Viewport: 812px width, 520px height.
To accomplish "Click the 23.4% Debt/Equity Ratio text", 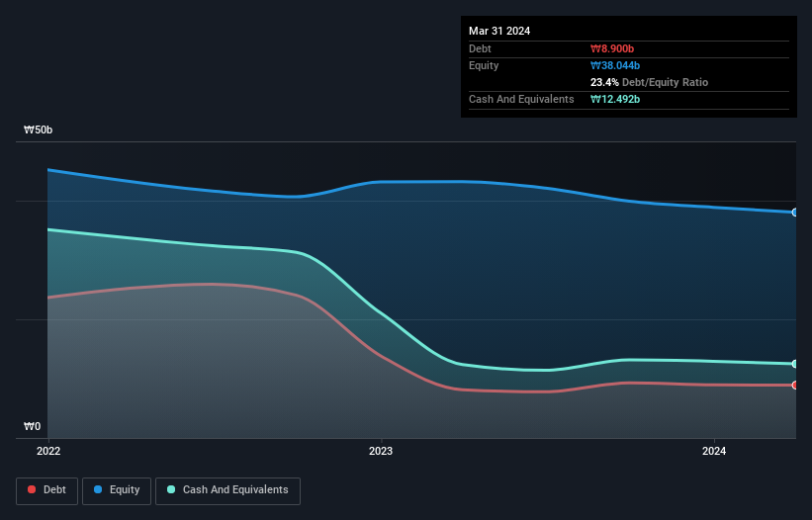I will [650, 82].
